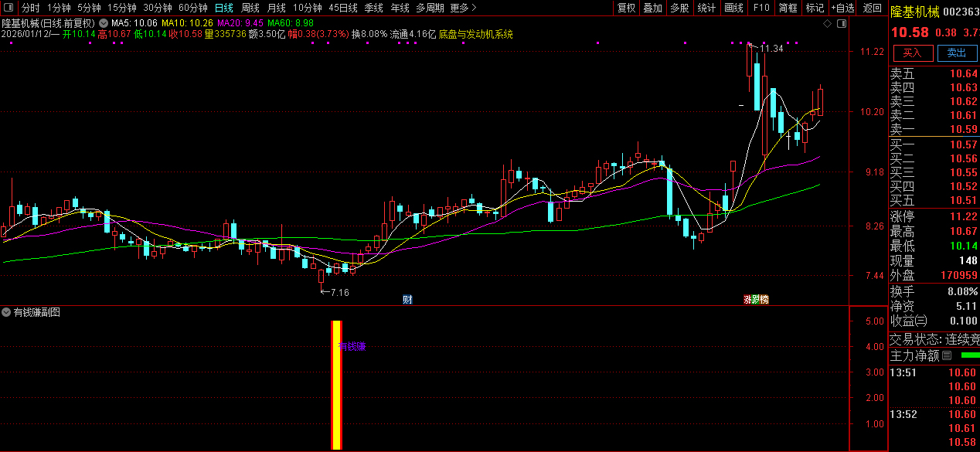This screenshot has height=452, width=980.
Task: Open 多周期 multi-period view
Action: 430,8
